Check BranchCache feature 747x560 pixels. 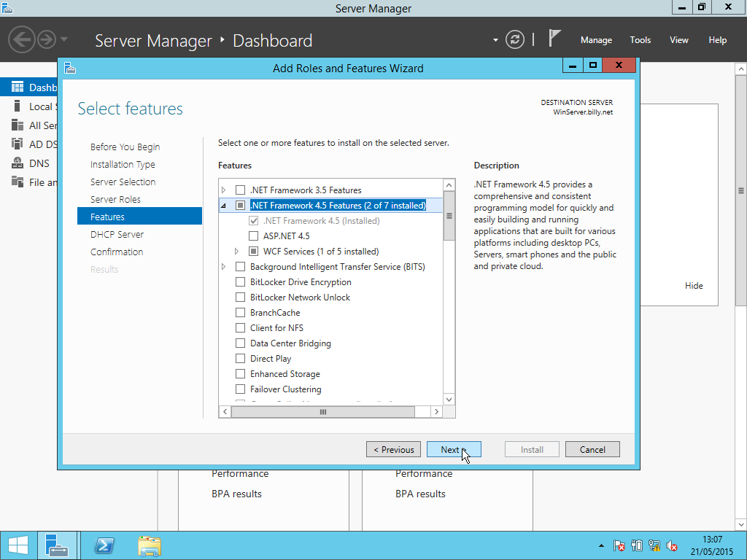coord(241,312)
